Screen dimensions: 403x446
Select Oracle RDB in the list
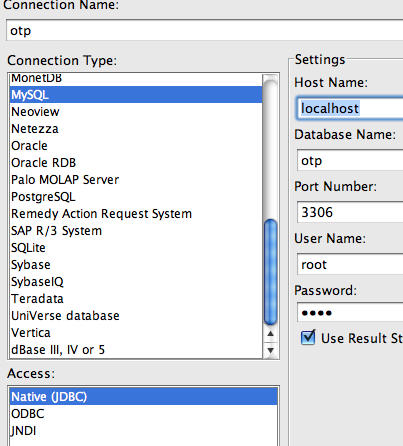pos(136,163)
